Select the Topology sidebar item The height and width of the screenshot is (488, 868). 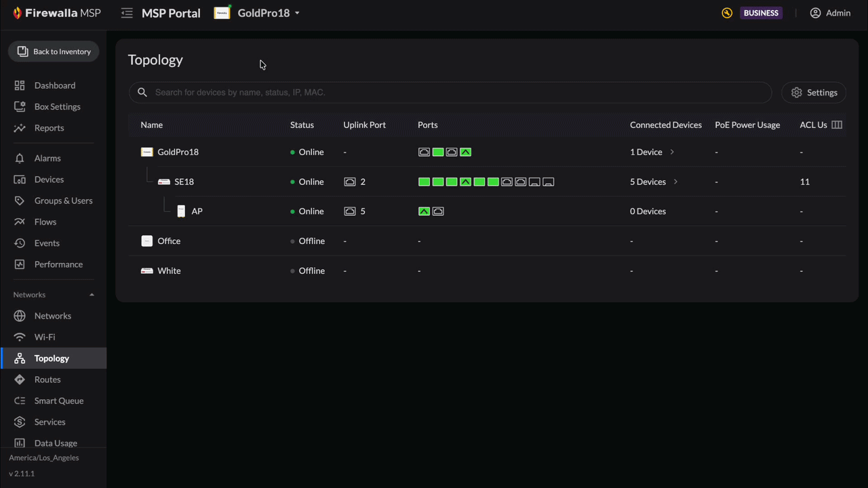coord(54,358)
